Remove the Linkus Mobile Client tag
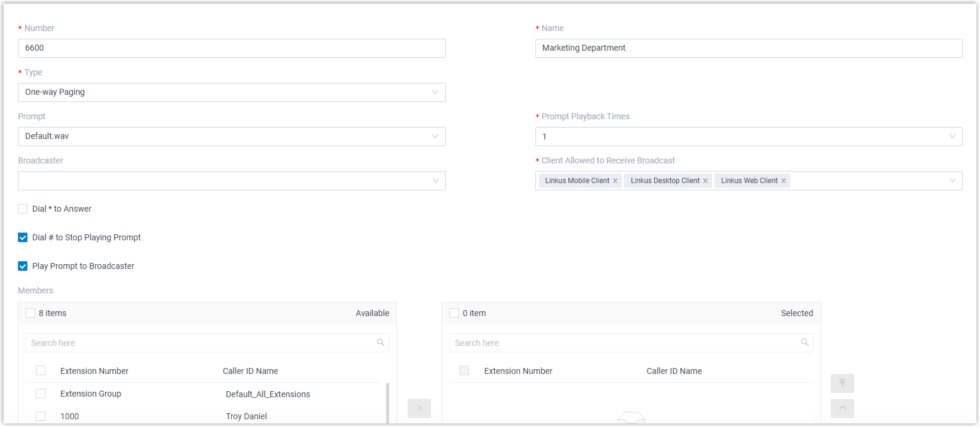Viewport: 980px width, 427px height. point(615,181)
